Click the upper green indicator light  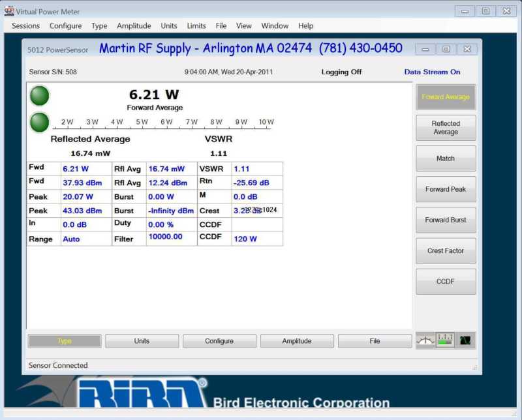(x=40, y=96)
